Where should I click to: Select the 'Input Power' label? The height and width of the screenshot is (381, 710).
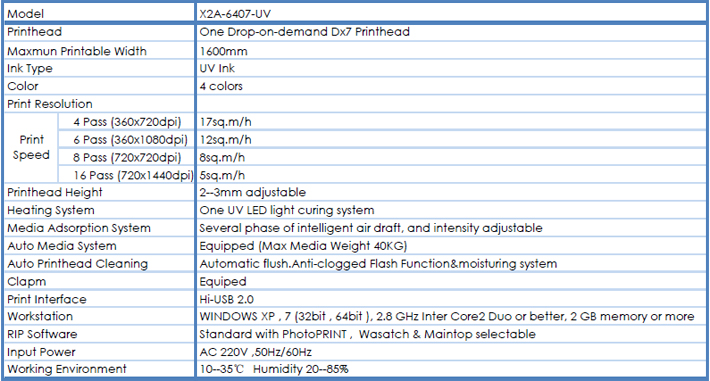pyautogui.click(x=41, y=352)
